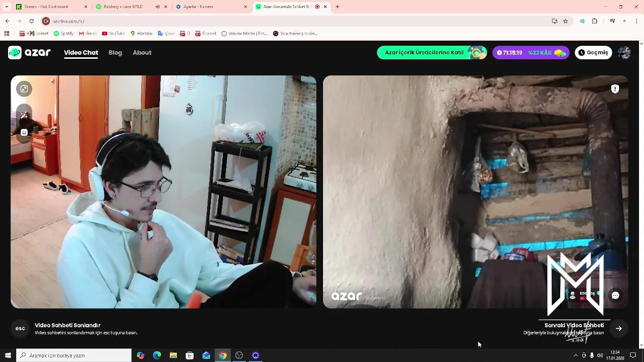Reload the current page
This screenshot has width=644, height=362.
pyautogui.click(x=31, y=21)
